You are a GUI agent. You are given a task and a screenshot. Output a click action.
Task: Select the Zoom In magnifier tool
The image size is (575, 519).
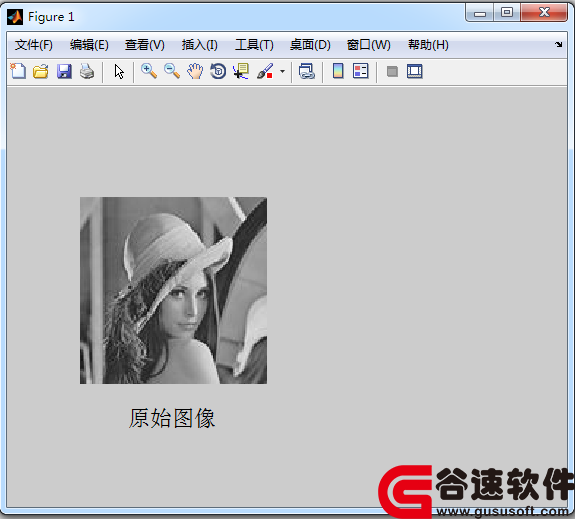click(x=149, y=71)
